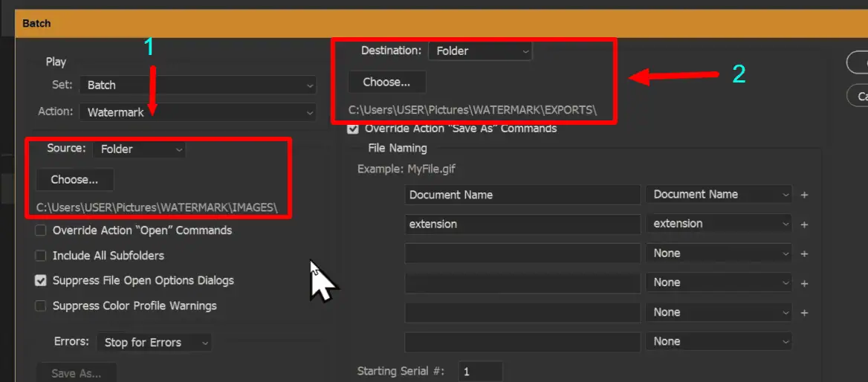
Task: Click the plus icon beside Document Name dropdown
Action: (x=804, y=195)
